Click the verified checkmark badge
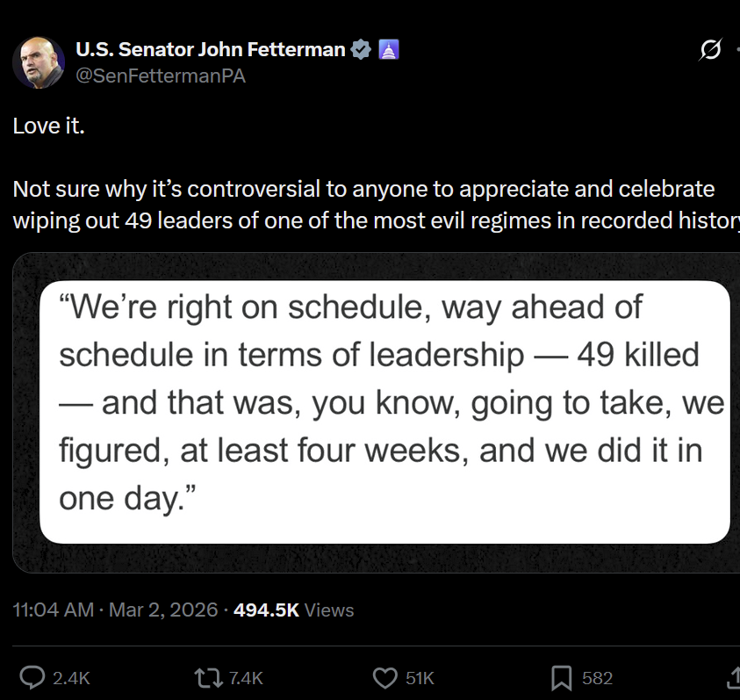The height and width of the screenshot is (700, 740). [x=361, y=50]
